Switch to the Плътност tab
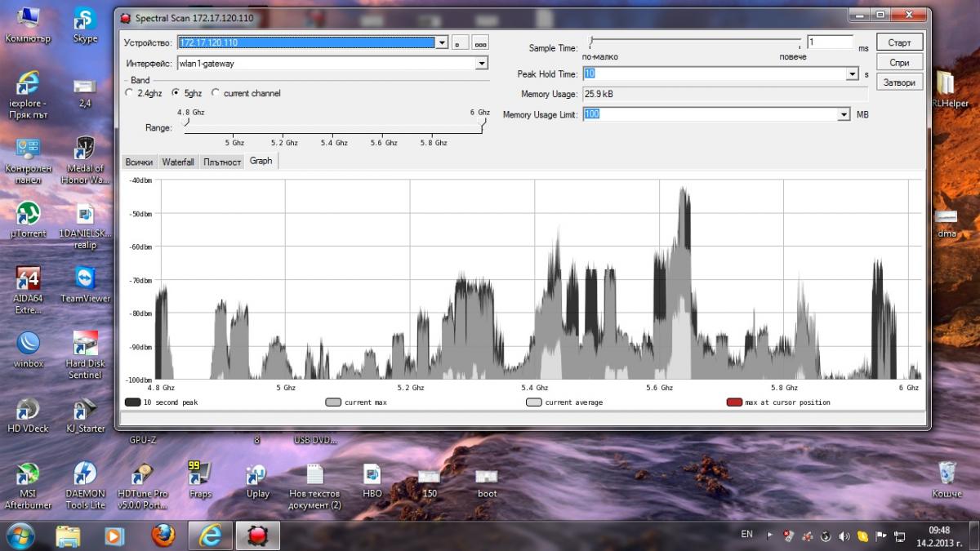 [x=222, y=162]
